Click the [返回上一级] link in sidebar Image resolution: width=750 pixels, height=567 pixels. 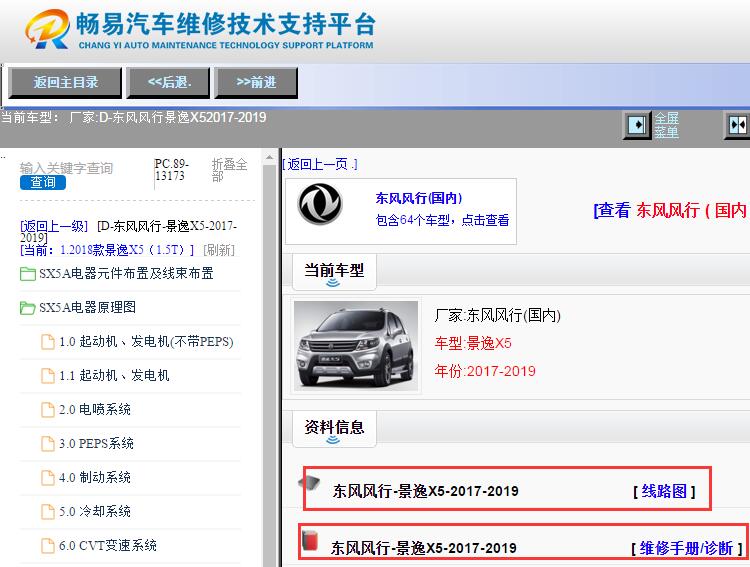pos(54,226)
